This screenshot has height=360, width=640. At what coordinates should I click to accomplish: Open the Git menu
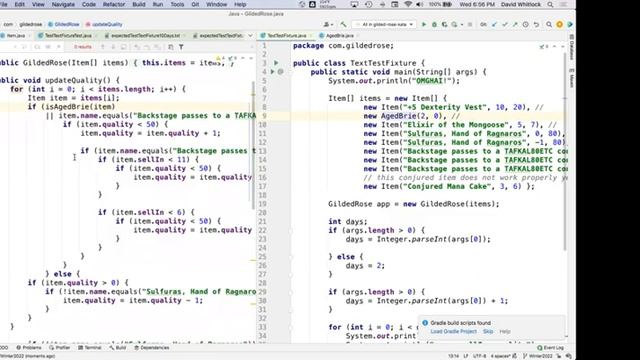coord(195,4)
